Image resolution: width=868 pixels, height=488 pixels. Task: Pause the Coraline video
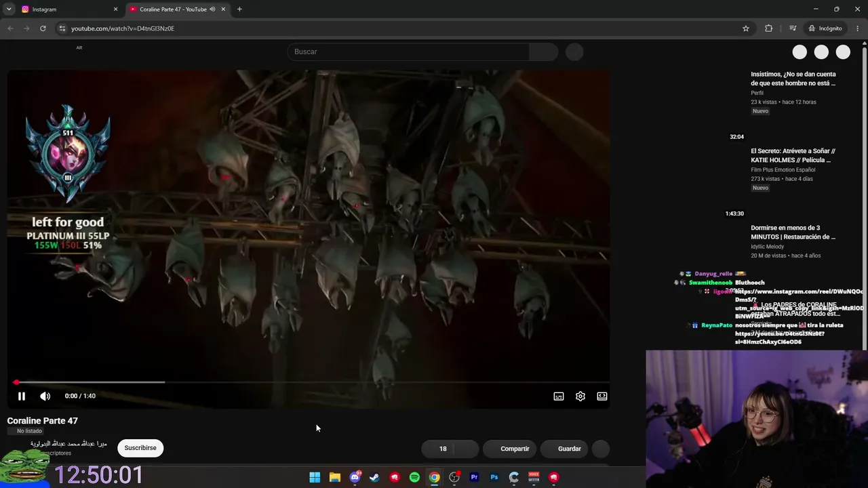22,396
